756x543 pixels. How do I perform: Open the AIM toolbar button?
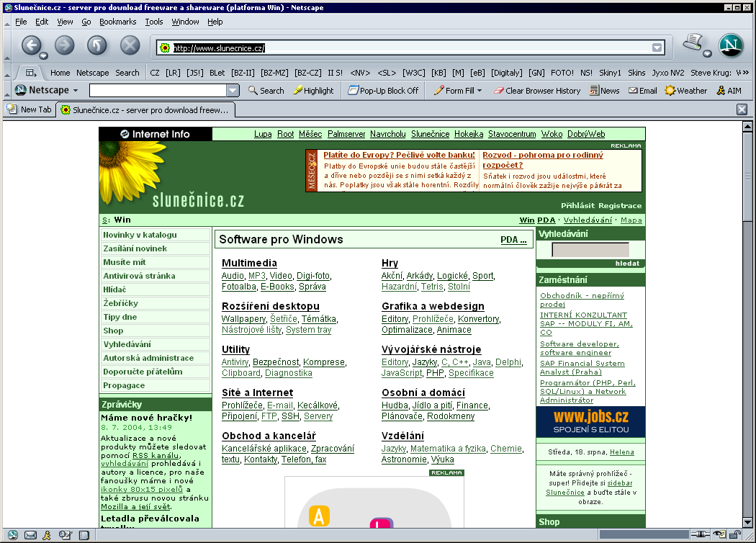click(729, 90)
